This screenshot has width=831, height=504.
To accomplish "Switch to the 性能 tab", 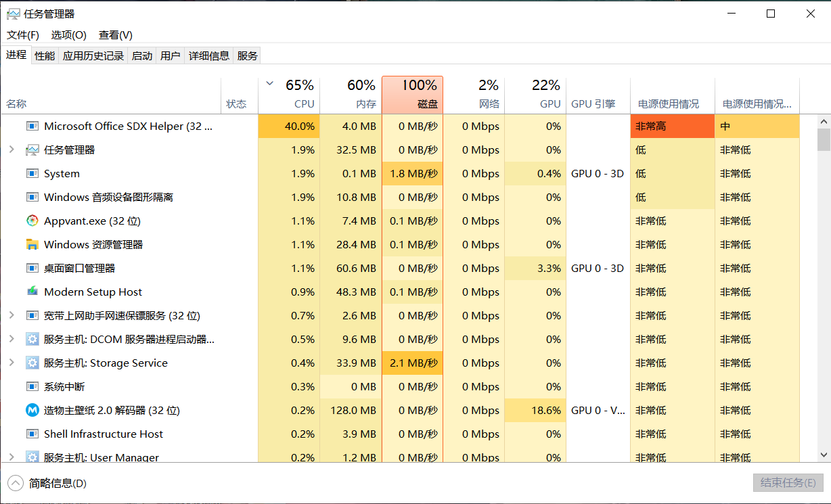I will 45,56.
